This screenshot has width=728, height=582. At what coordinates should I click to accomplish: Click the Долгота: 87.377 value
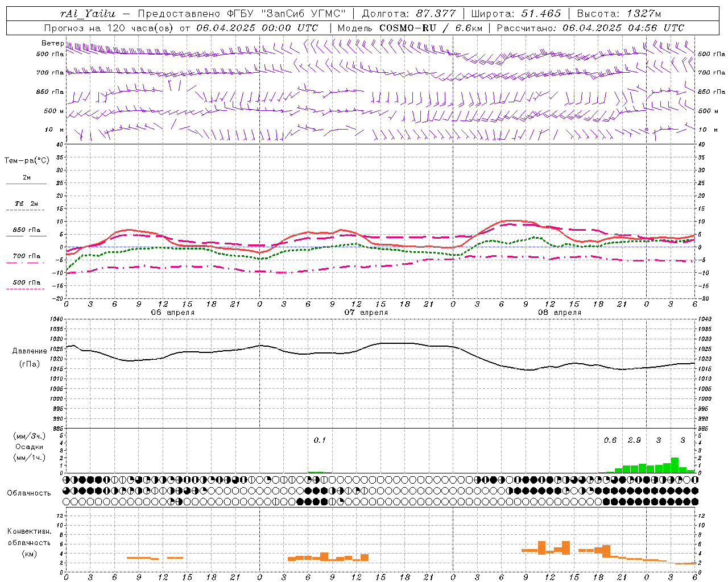click(x=408, y=14)
